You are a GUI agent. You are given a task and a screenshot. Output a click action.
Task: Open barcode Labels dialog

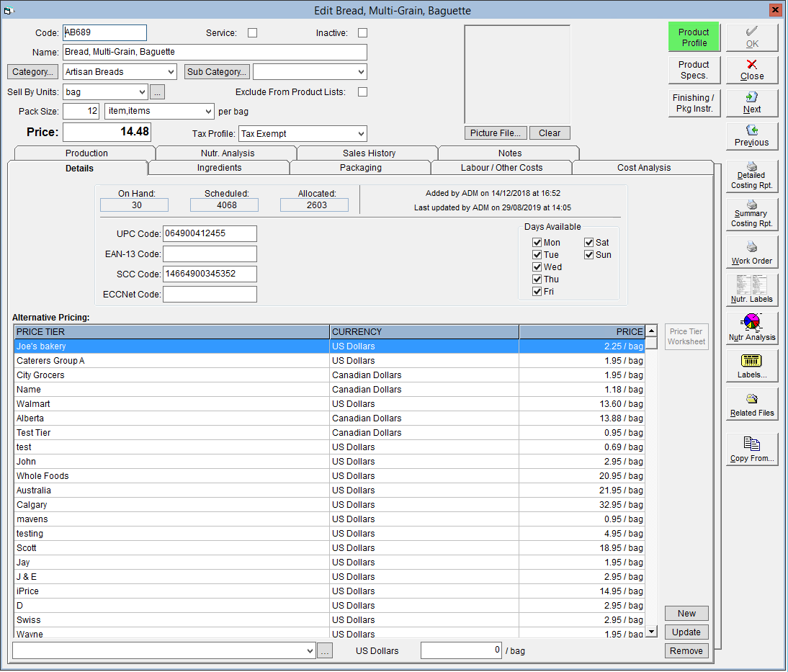[752, 366]
